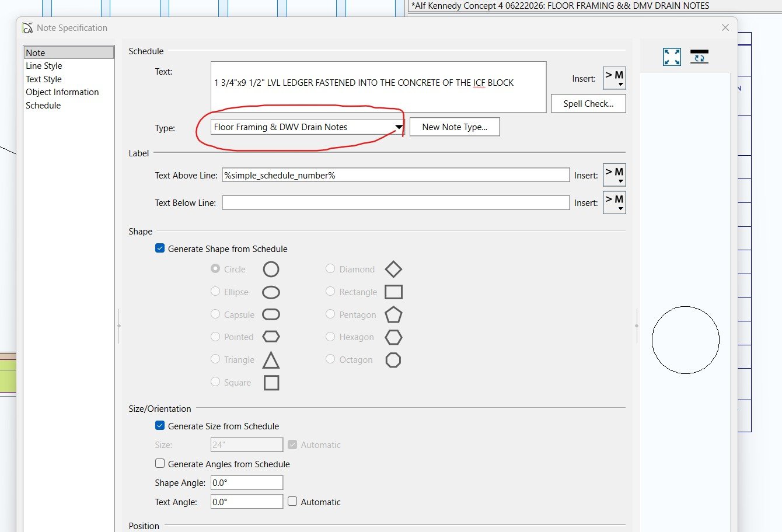
Task: Click the circle preview in preview pane
Action: pos(685,339)
